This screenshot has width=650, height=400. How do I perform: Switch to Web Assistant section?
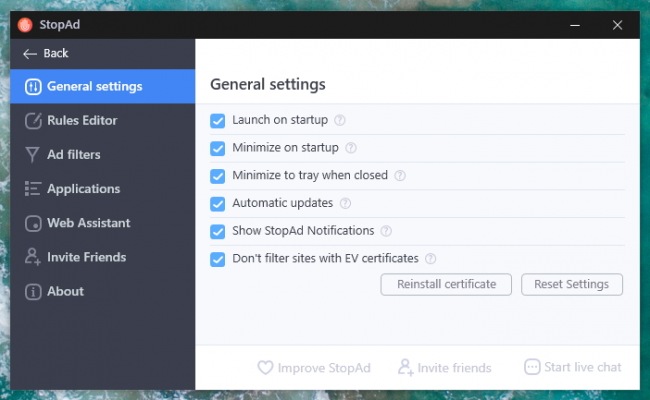103,223
